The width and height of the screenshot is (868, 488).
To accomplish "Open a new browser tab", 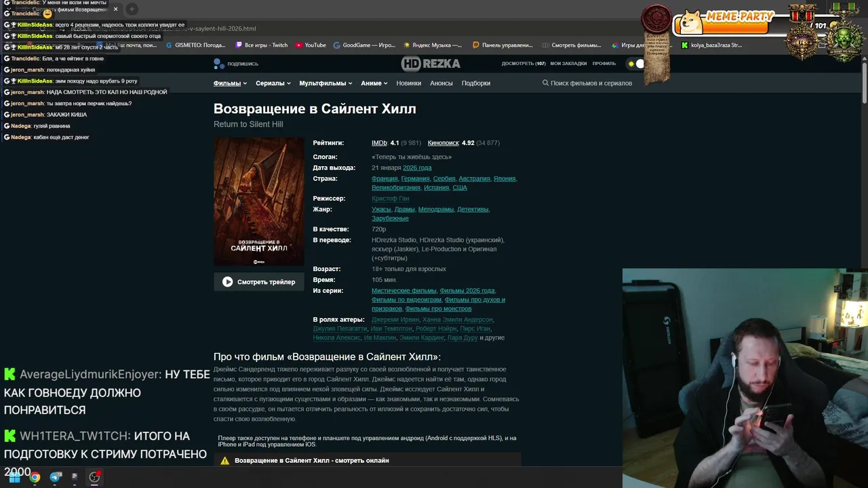I will (132, 9).
